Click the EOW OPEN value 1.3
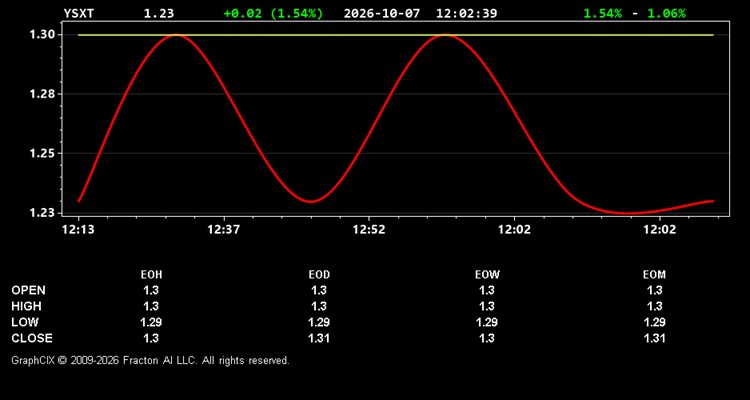This screenshot has height=400, width=750. click(x=487, y=290)
